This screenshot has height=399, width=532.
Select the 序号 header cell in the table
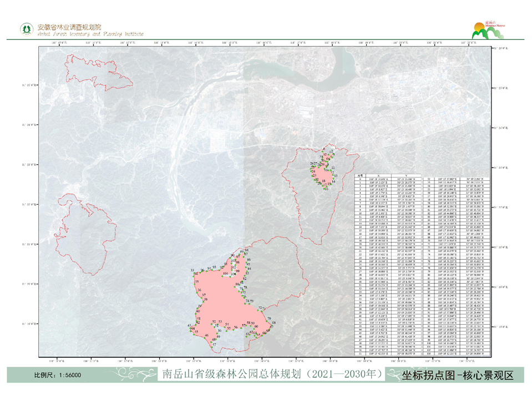359,175
